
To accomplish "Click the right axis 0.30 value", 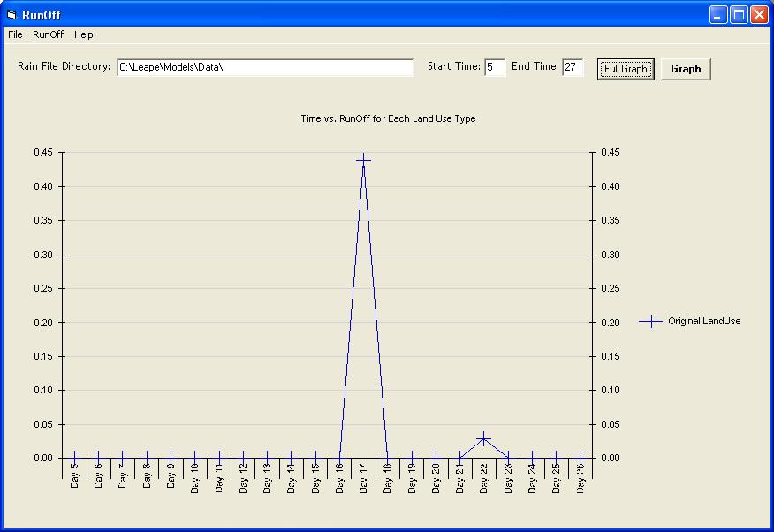I will tap(611, 255).
